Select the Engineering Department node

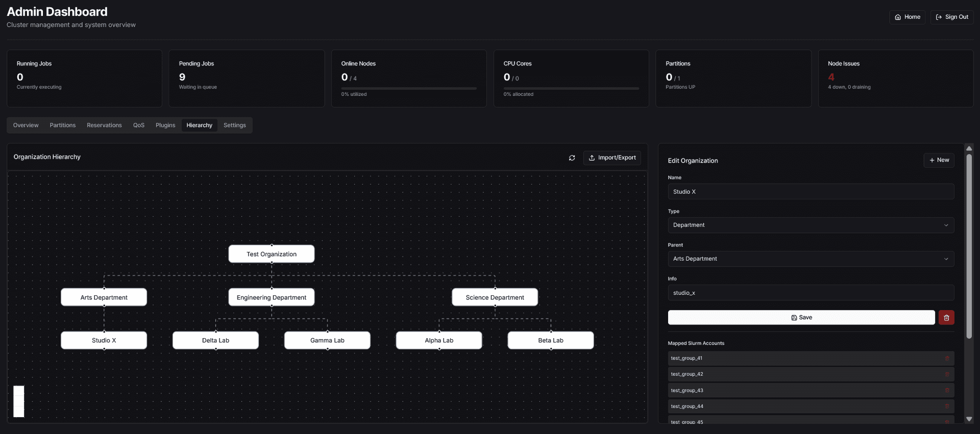(272, 297)
